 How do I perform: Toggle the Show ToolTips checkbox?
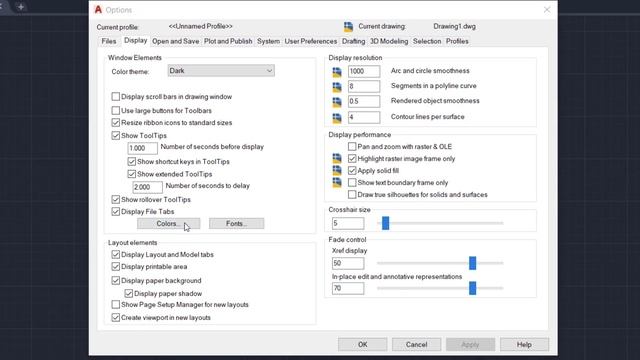click(x=116, y=136)
